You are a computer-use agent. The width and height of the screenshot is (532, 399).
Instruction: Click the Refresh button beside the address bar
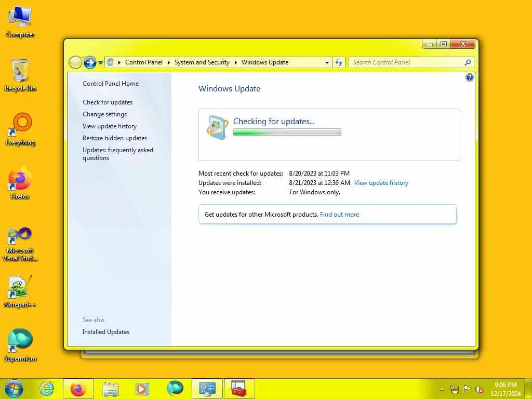click(x=339, y=62)
